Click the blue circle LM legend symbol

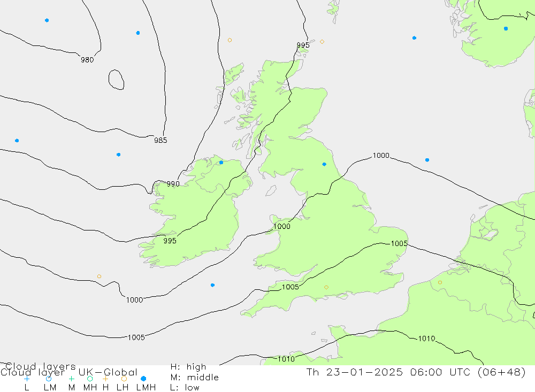click(49, 379)
